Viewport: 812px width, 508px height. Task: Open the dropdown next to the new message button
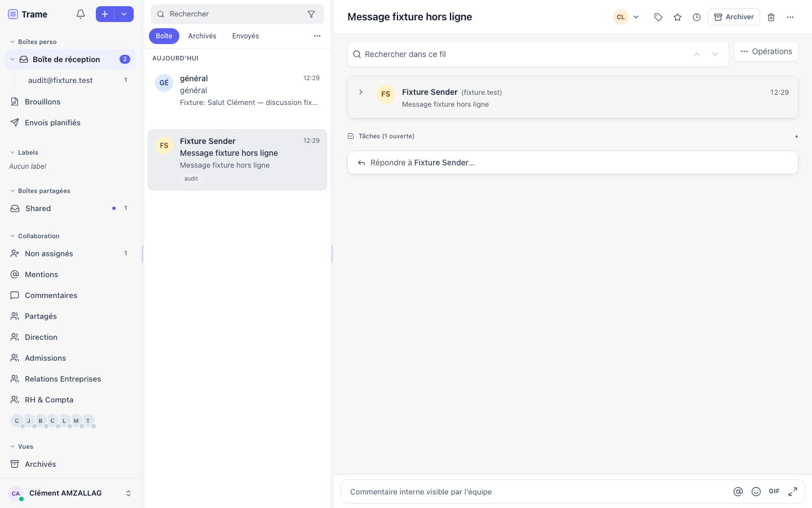(124, 14)
